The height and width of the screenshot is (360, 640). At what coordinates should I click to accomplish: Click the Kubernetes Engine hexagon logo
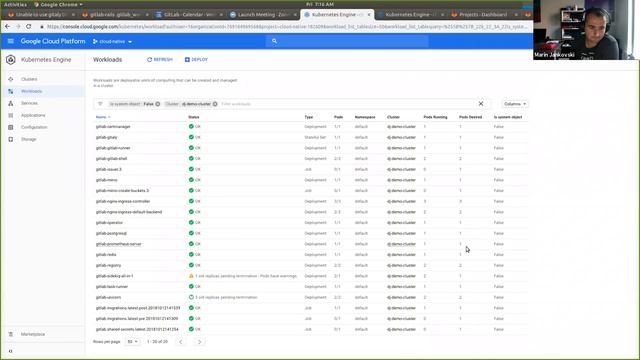click(x=11, y=60)
